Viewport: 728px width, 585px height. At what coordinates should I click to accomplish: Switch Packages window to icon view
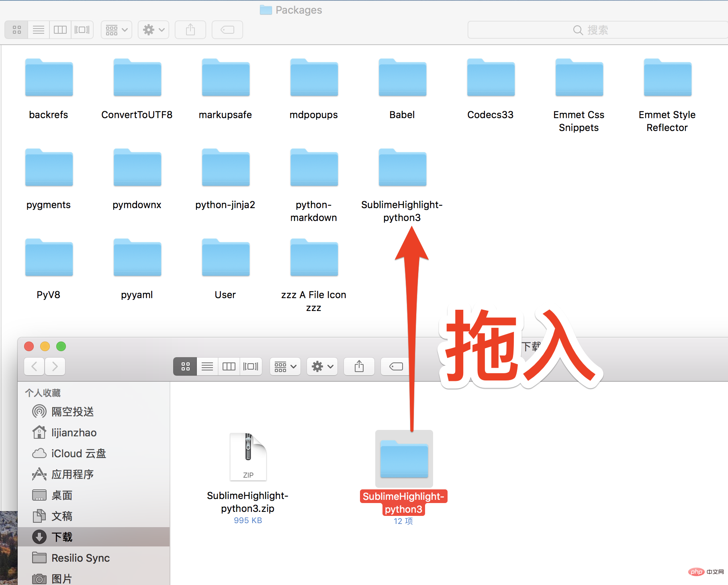[17, 30]
